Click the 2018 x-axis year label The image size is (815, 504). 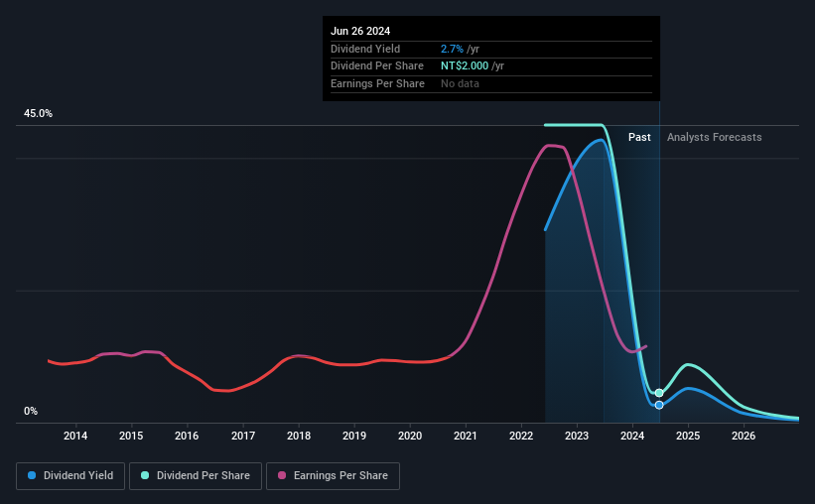pyautogui.click(x=299, y=436)
